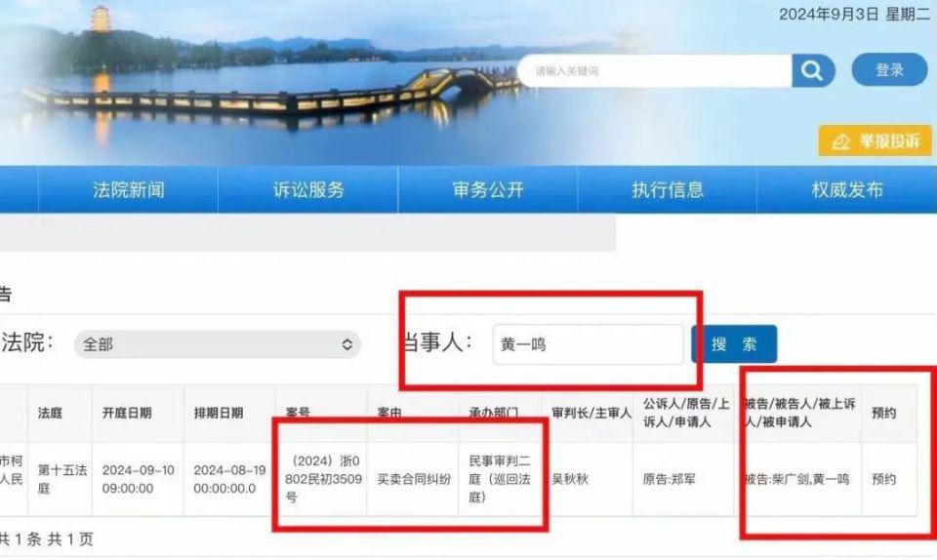The image size is (937, 560).
Task: Open the 登录 login button
Action: (x=889, y=70)
